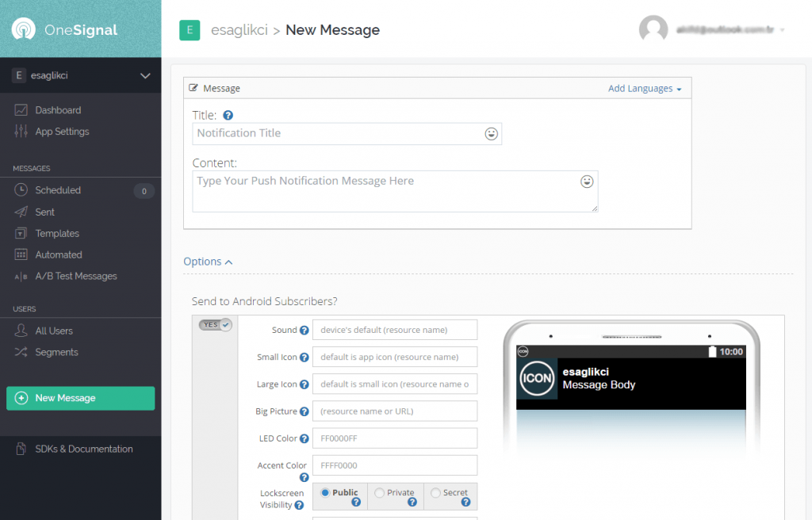Click the Templates icon in sidebar

click(21, 233)
